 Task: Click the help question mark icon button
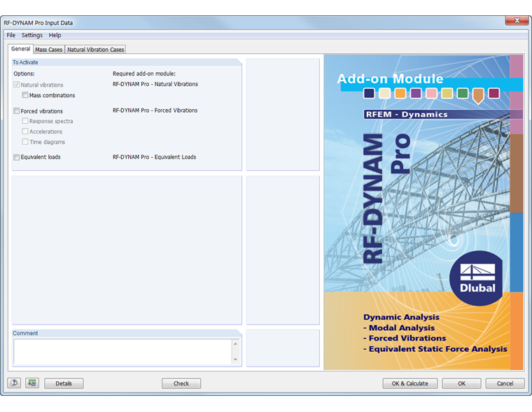[14, 383]
